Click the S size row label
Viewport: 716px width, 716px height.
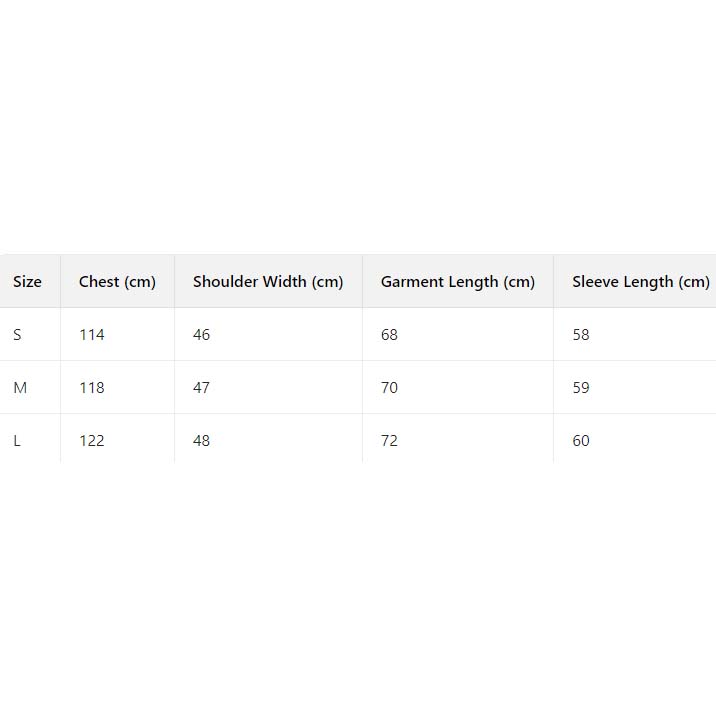tap(17, 335)
